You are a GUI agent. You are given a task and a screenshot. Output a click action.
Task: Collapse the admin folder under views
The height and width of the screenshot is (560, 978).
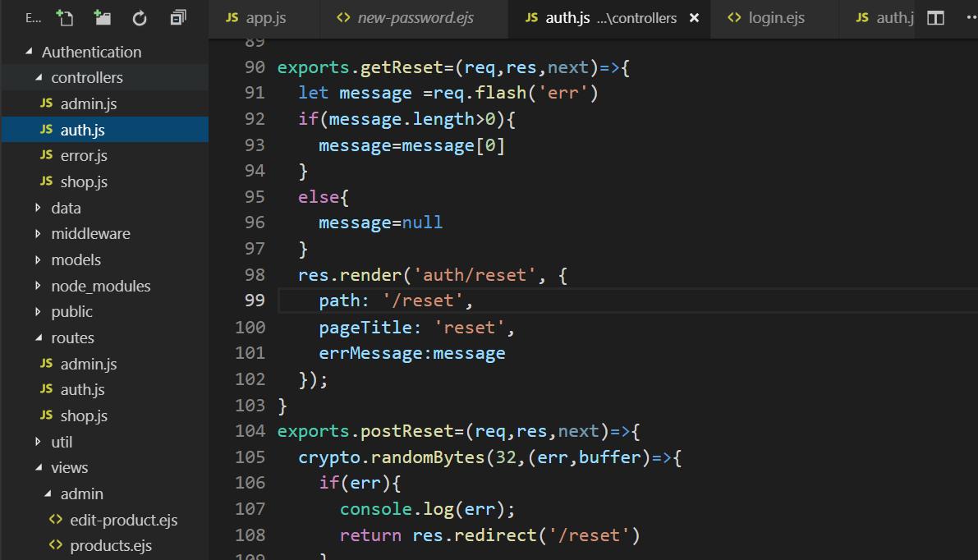(x=48, y=493)
